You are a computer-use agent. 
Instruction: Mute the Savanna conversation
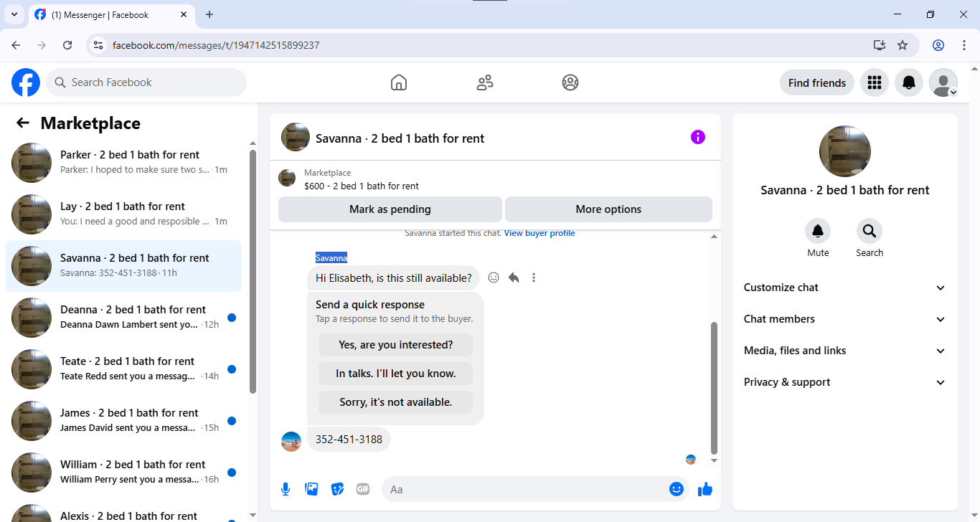tap(817, 231)
